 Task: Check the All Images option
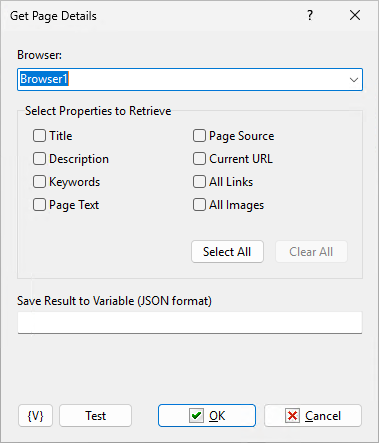(x=199, y=205)
